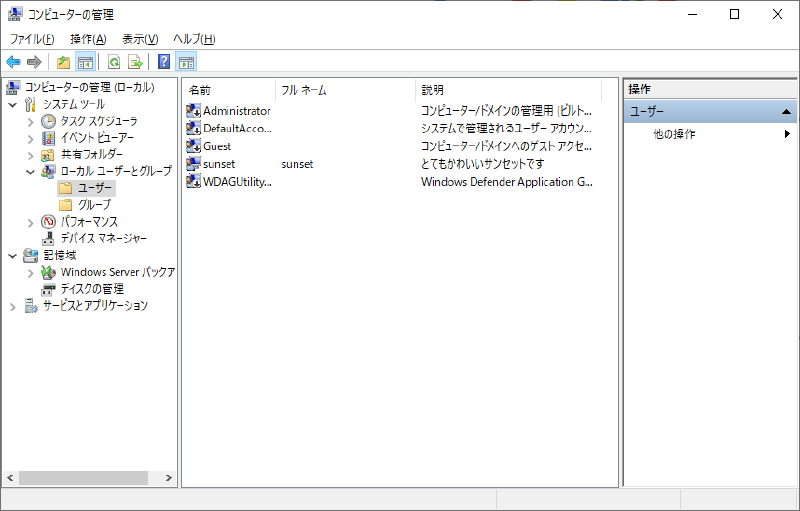Sort list by 名前 column header
Viewport: 800px width, 511px height.
click(x=228, y=90)
